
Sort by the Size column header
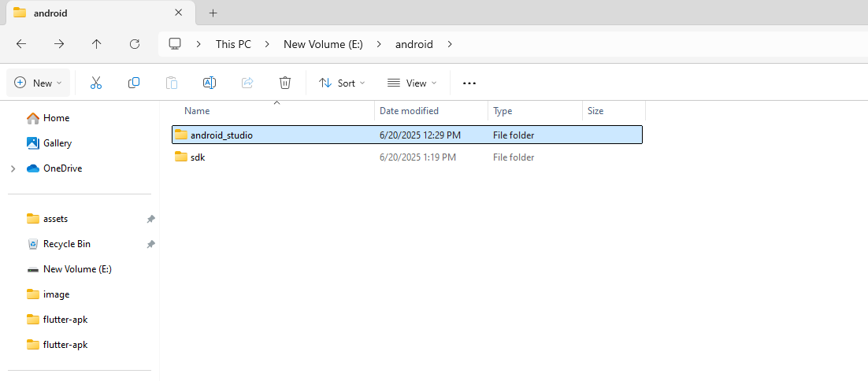click(595, 110)
